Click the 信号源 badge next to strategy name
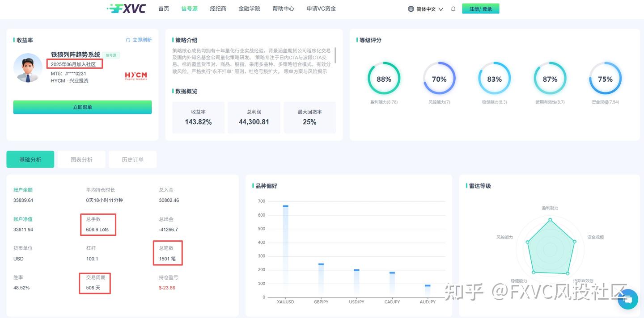 [111, 55]
